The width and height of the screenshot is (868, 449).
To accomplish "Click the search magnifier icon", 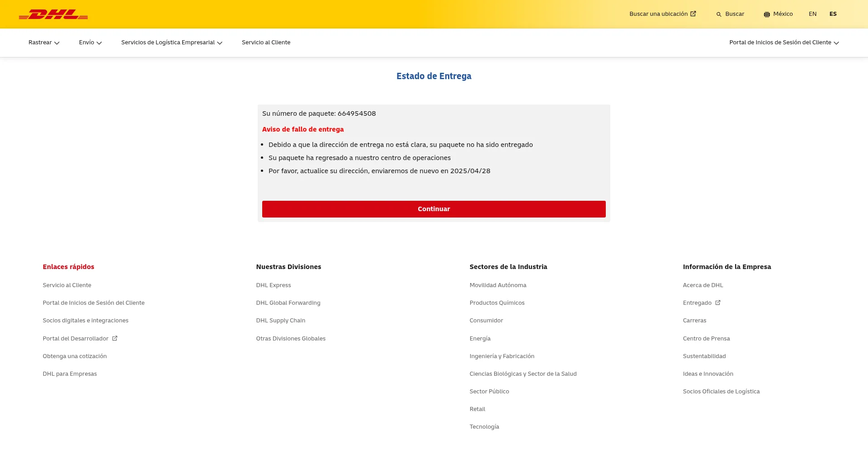I will tap(719, 14).
